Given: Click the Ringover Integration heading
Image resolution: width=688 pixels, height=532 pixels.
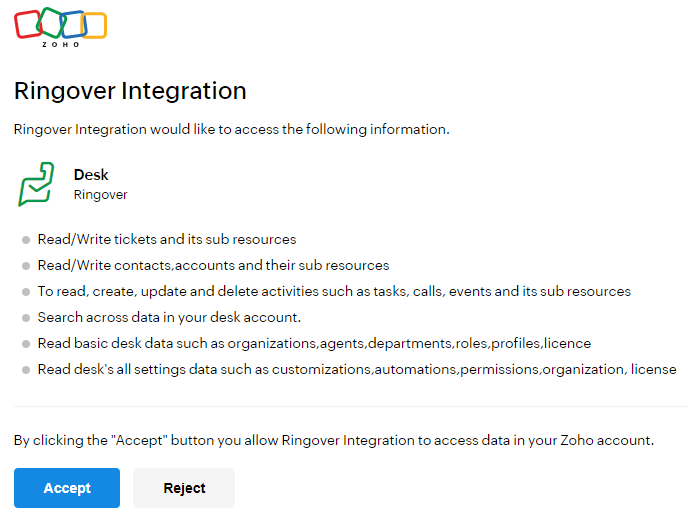Looking at the screenshot, I should click(x=130, y=91).
